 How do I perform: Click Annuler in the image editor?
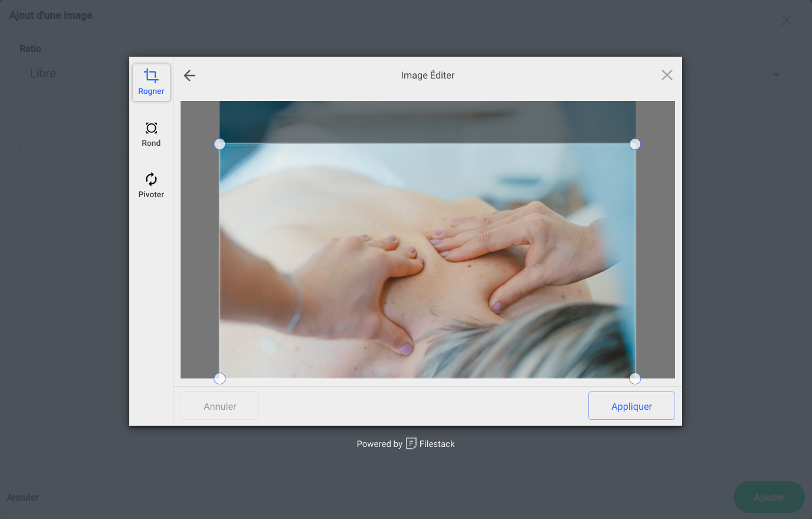[x=220, y=406]
